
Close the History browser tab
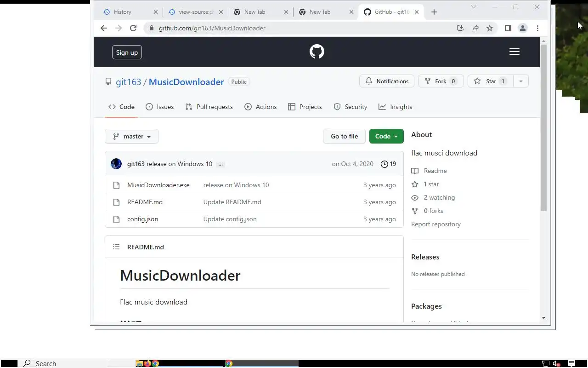click(x=156, y=12)
